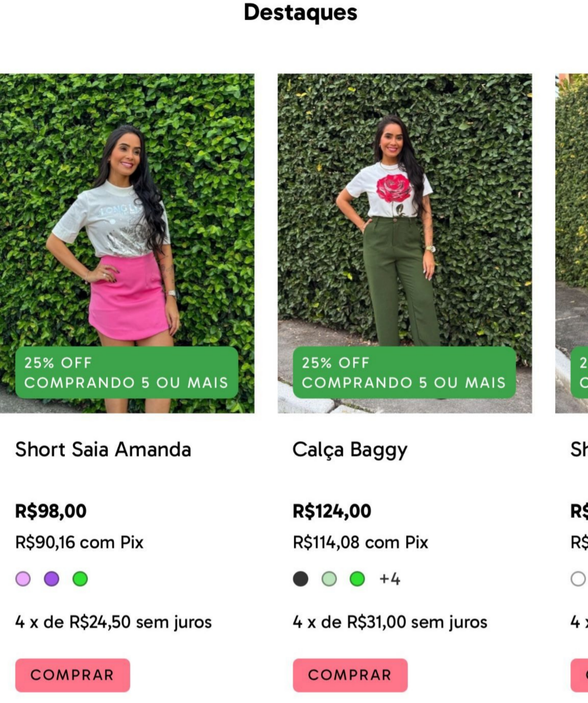The height and width of the screenshot is (703, 588).
Task: Click 25% OFF badge on Short Saia Amanda
Action: 127,373
